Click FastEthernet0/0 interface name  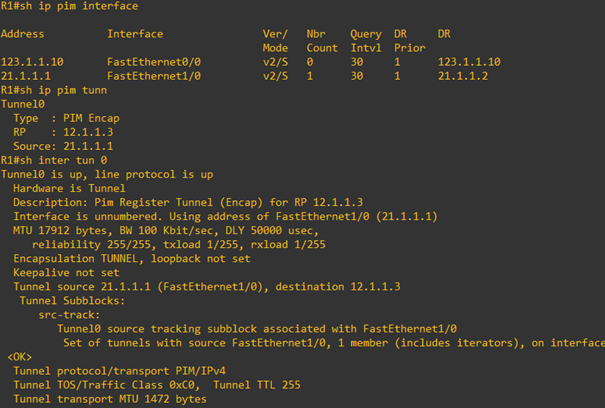(154, 62)
